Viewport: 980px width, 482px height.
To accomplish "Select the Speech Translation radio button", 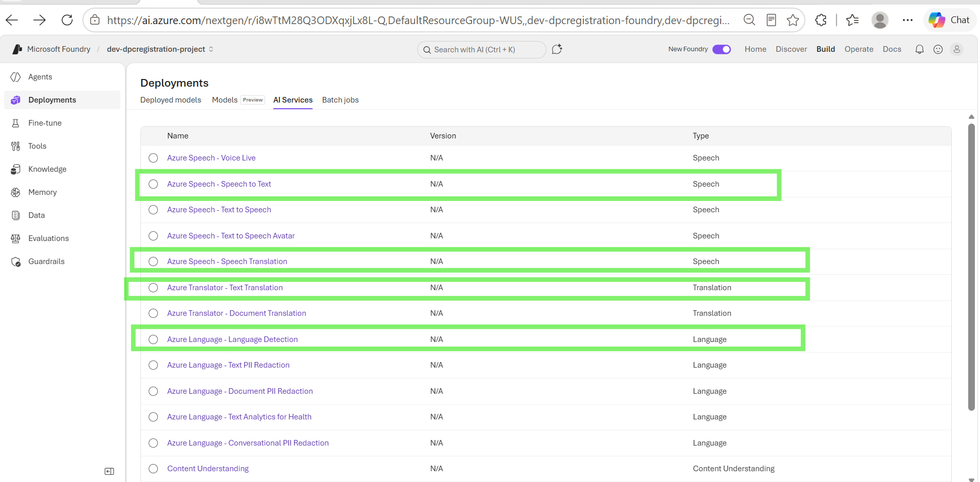I will click(x=153, y=262).
